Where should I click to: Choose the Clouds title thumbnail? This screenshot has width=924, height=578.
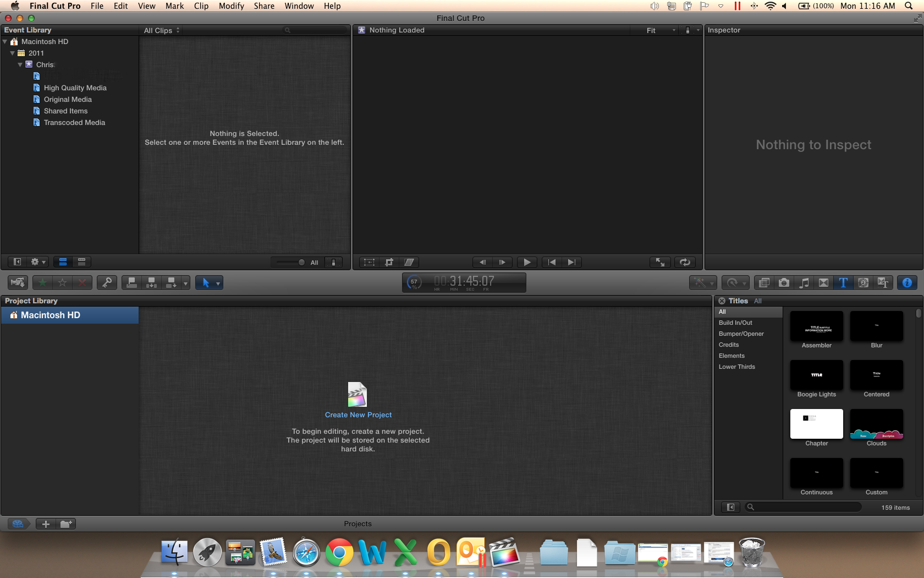(877, 424)
